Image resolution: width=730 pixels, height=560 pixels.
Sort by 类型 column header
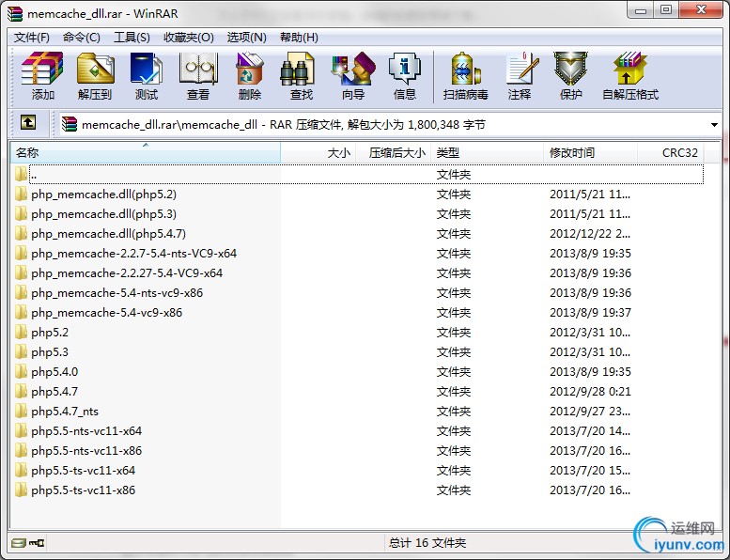488,153
